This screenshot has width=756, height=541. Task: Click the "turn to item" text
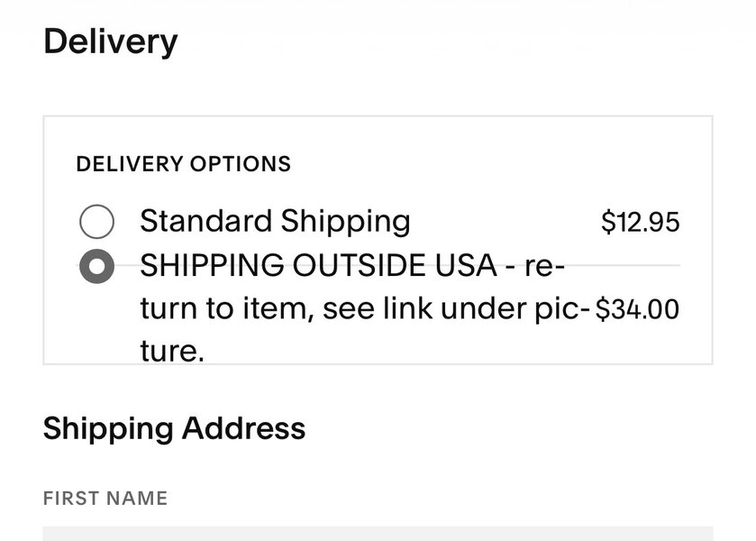click(x=223, y=309)
